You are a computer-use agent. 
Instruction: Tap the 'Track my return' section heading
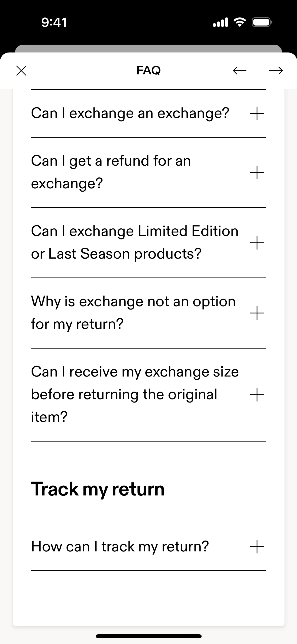click(98, 489)
